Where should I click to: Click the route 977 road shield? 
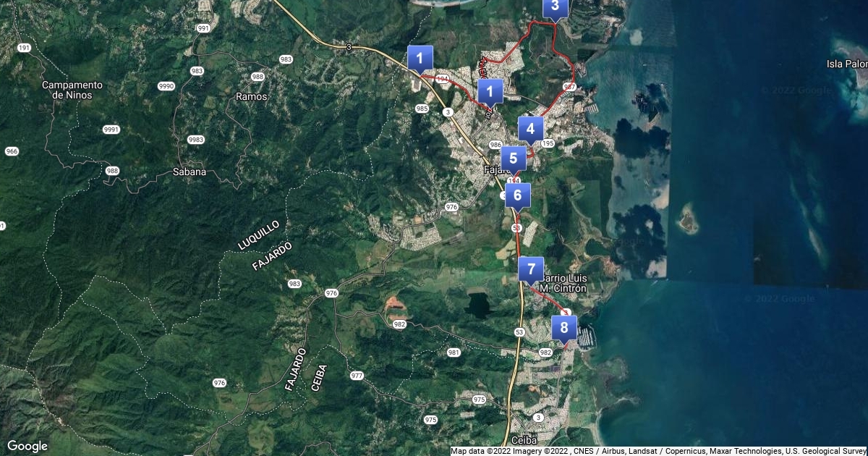[x=357, y=376]
